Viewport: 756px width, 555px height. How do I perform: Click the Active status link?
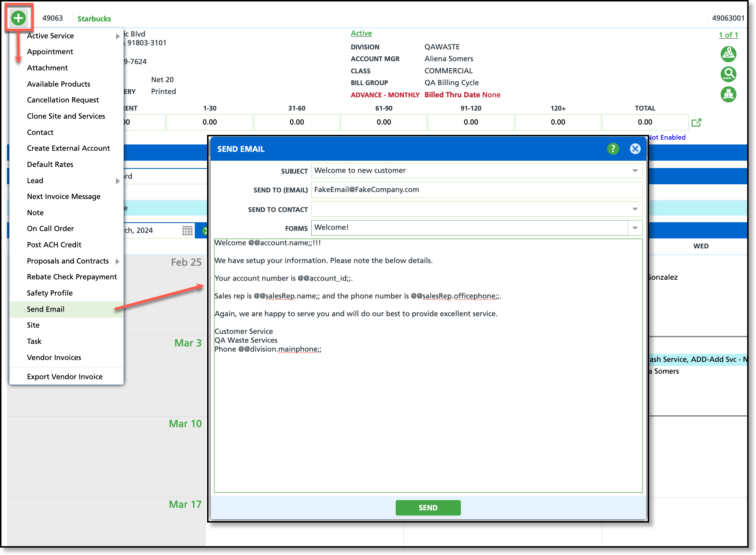pos(361,33)
